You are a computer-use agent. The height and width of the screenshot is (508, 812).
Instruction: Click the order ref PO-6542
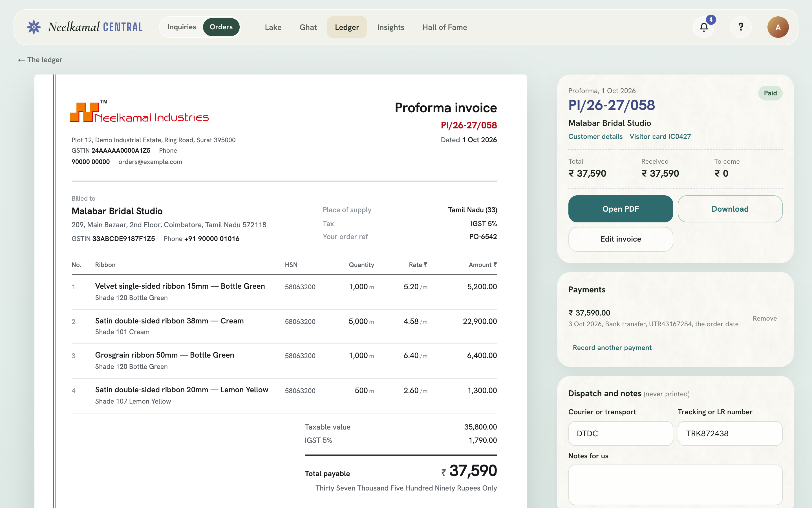(x=483, y=237)
